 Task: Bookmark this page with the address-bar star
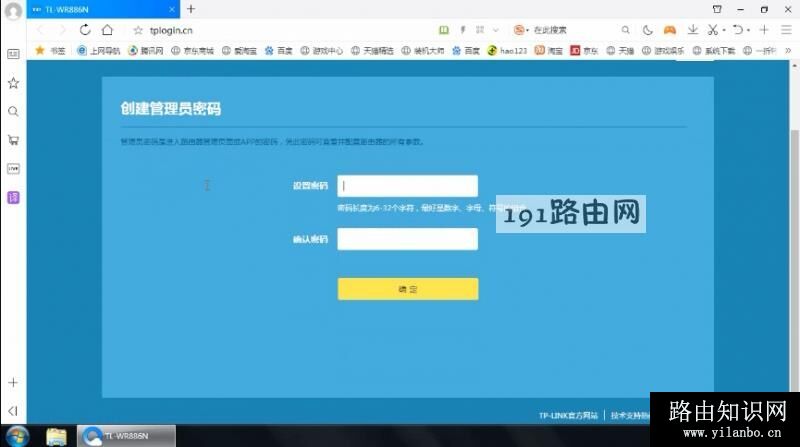click(x=138, y=31)
